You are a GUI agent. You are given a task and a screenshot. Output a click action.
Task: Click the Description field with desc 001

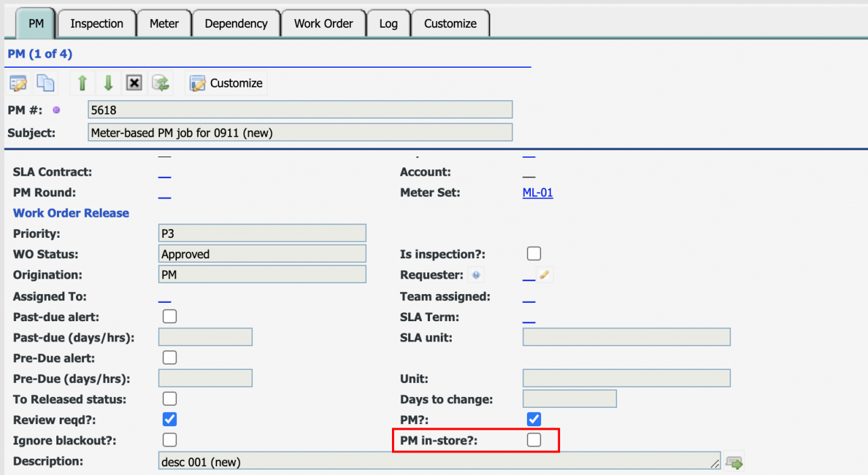click(x=439, y=462)
